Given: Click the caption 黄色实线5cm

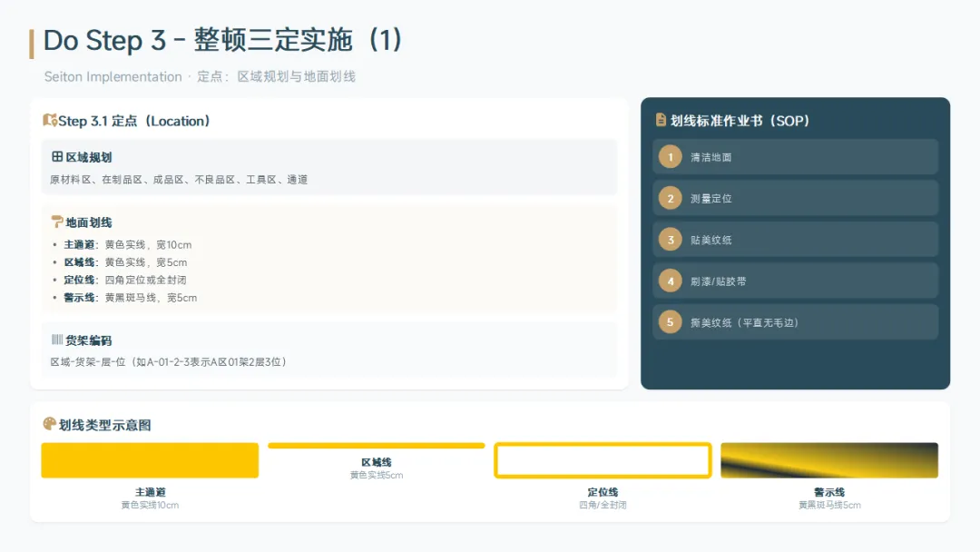Looking at the screenshot, I should (377, 475).
